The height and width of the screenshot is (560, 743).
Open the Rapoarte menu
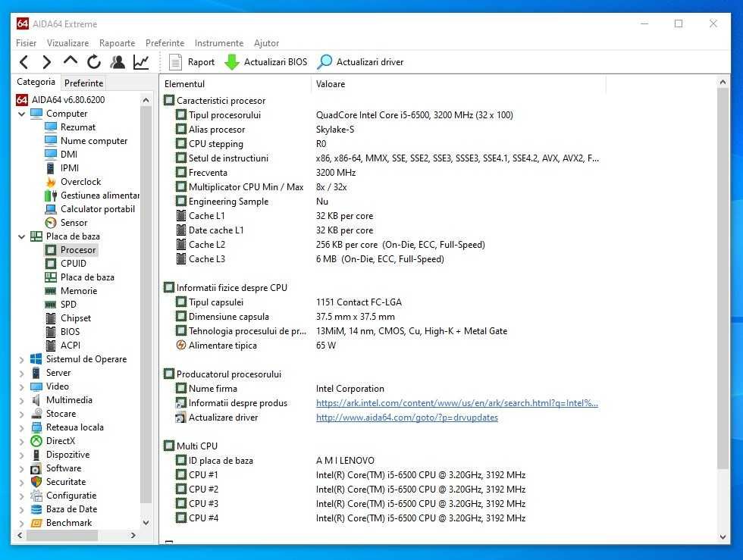pyautogui.click(x=117, y=43)
